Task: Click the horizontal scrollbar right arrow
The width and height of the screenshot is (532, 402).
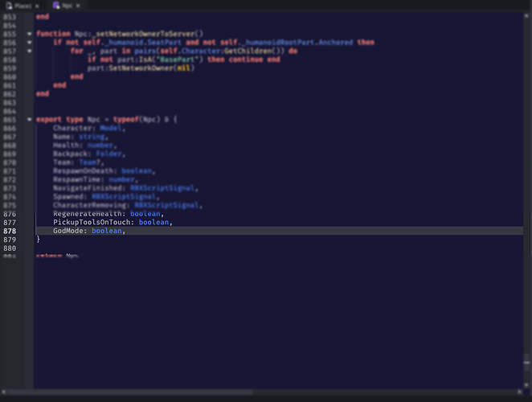Action: pyautogui.click(x=519, y=392)
